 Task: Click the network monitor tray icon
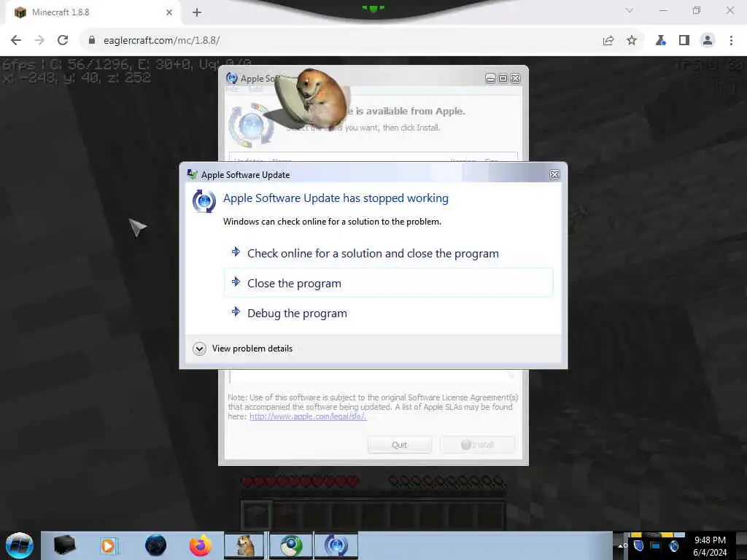(x=656, y=545)
